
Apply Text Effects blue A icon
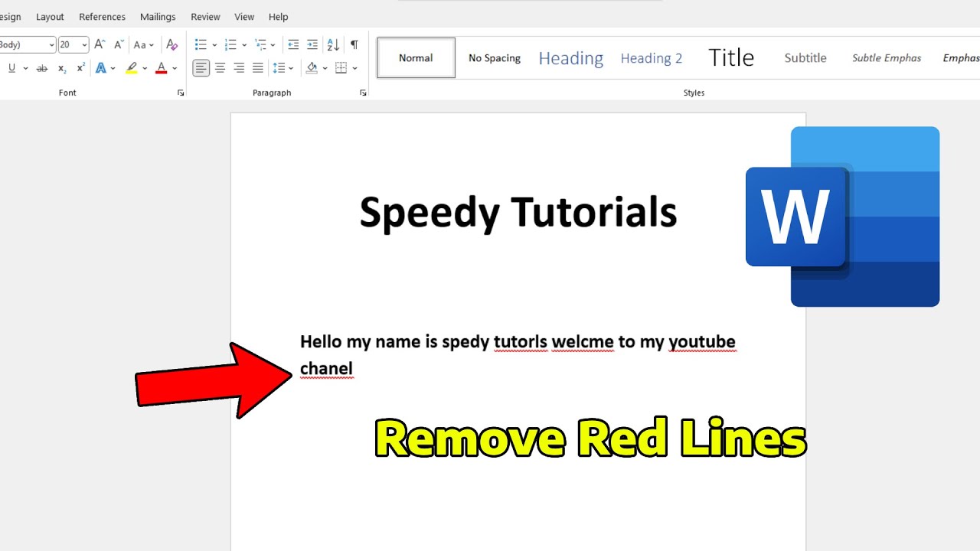(101, 68)
